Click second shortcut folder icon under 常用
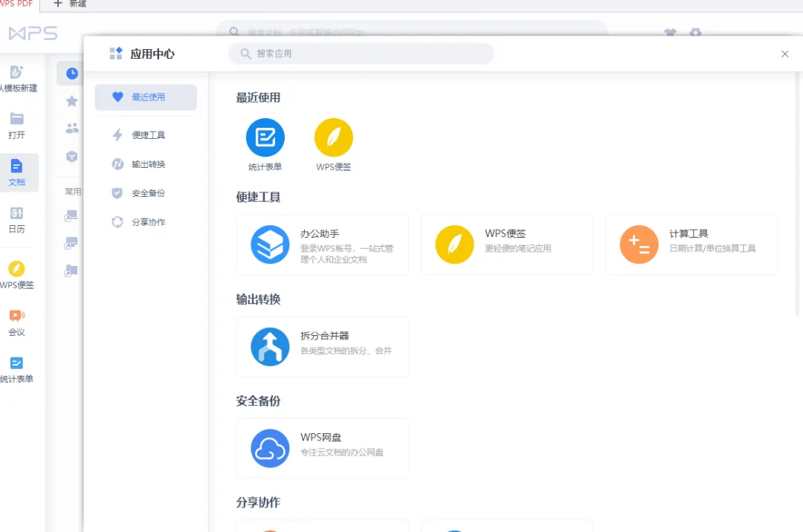This screenshot has width=803, height=532. pyautogui.click(x=71, y=243)
